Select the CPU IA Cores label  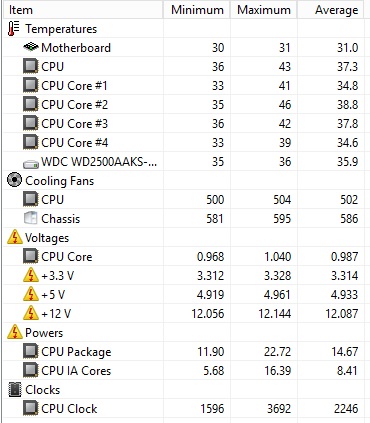point(76,371)
